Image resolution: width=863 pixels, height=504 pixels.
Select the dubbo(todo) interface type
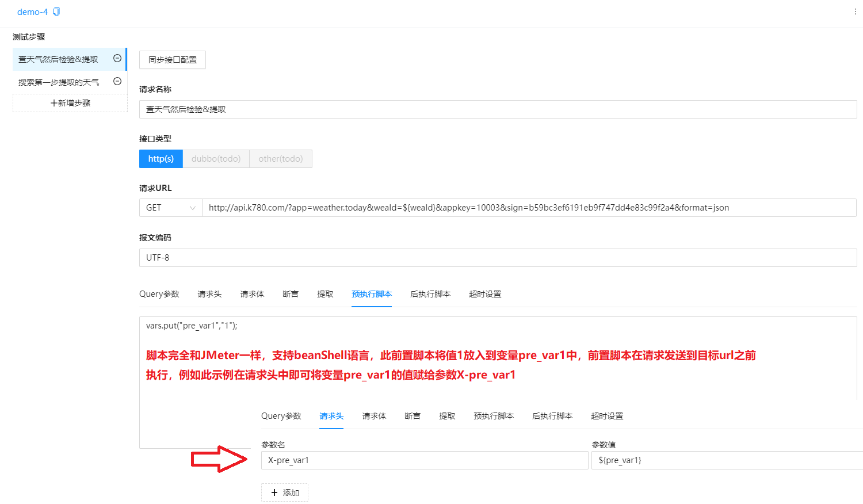click(216, 158)
